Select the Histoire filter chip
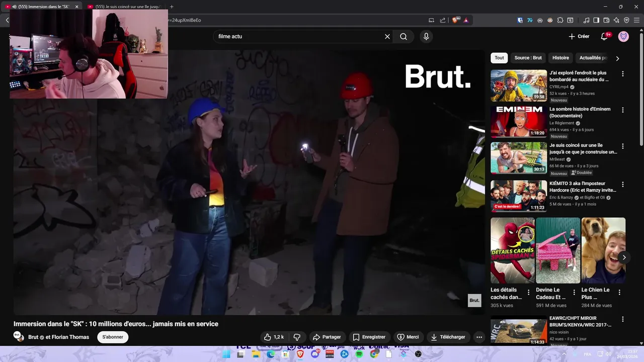Image resolution: width=644 pixels, height=362 pixels. (560, 58)
